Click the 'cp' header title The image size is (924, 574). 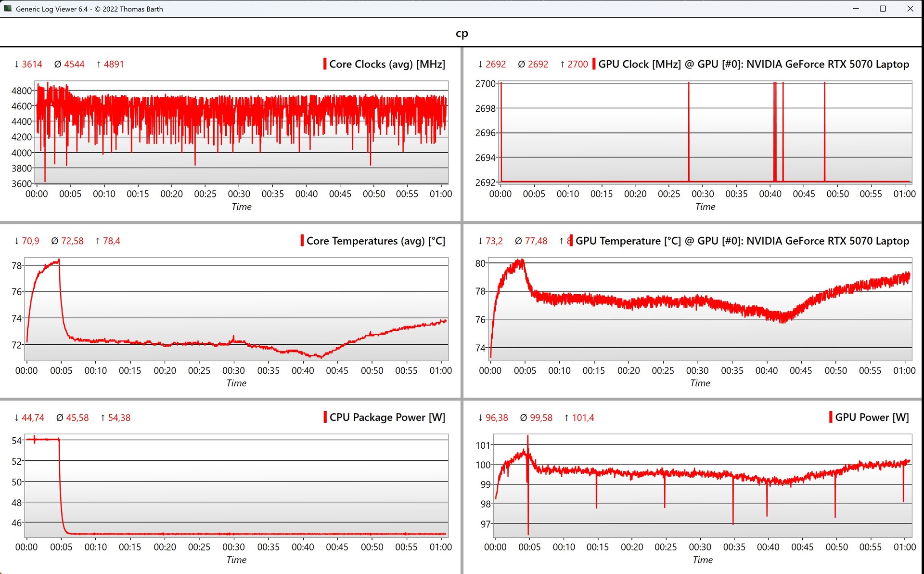coord(462,33)
